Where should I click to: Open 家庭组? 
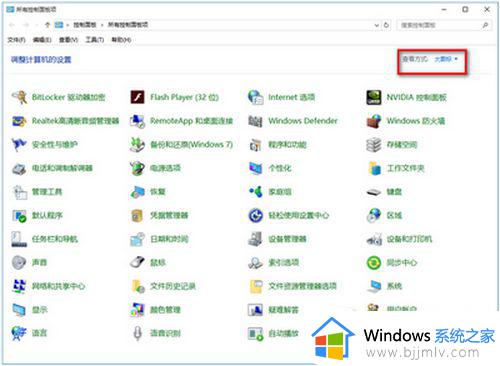[x=270, y=192]
